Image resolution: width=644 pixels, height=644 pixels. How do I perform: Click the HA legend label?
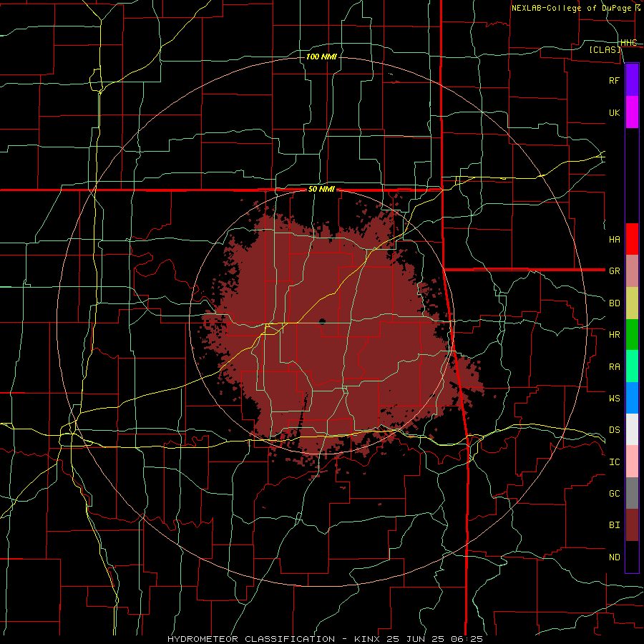coord(614,239)
